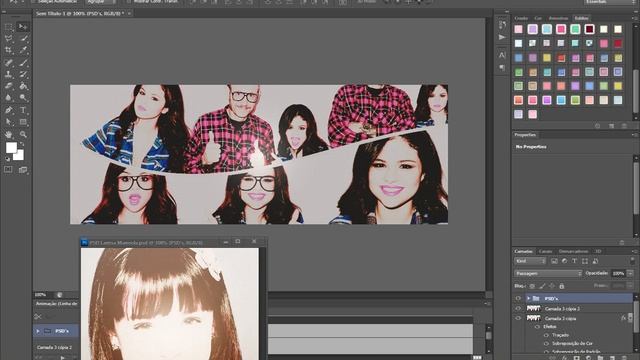Viewport: 640px width, 360px height.
Task: Select the Hand tool
Action: [x=8, y=134]
